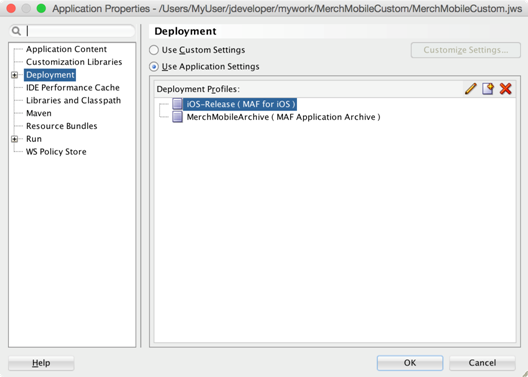The image size is (528, 377).
Task: Open WS Policy Store category
Action: (56, 151)
